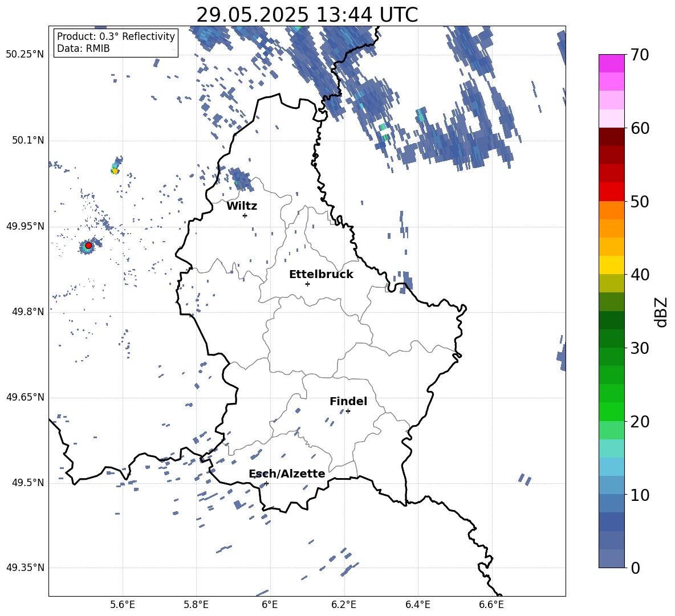Click the 0 tick label on colorbar
Image resolution: width=675 pixels, height=616 pixels.
pyautogui.click(x=635, y=568)
